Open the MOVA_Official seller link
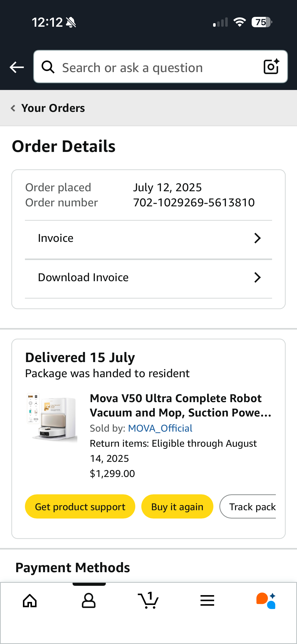 tap(160, 428)
